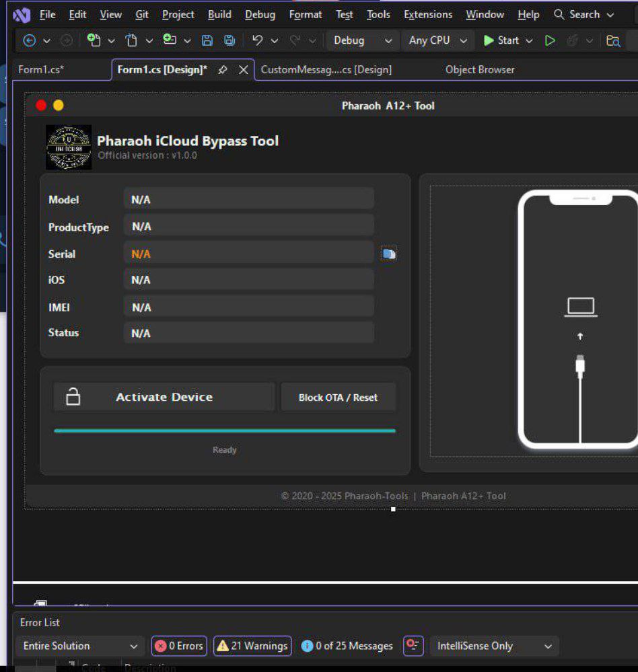Click the Search magnifier in the menu bar
The image size is (638, 672).
[x=559, y=15]
